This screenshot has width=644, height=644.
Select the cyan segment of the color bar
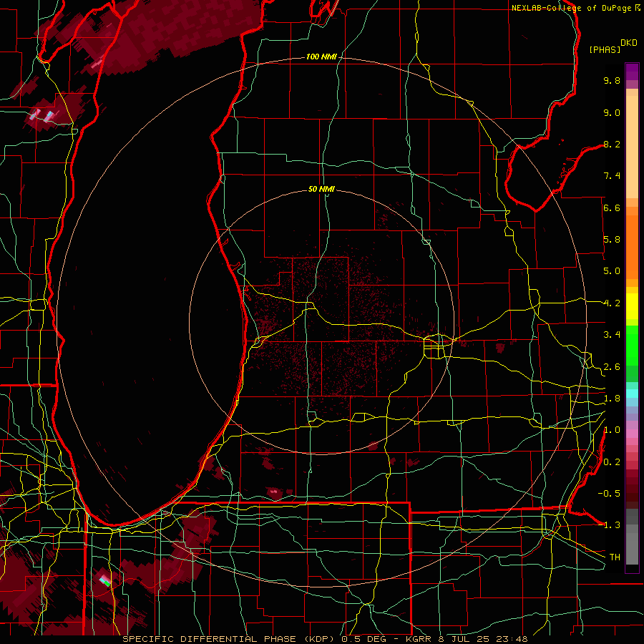coord(632,394)
